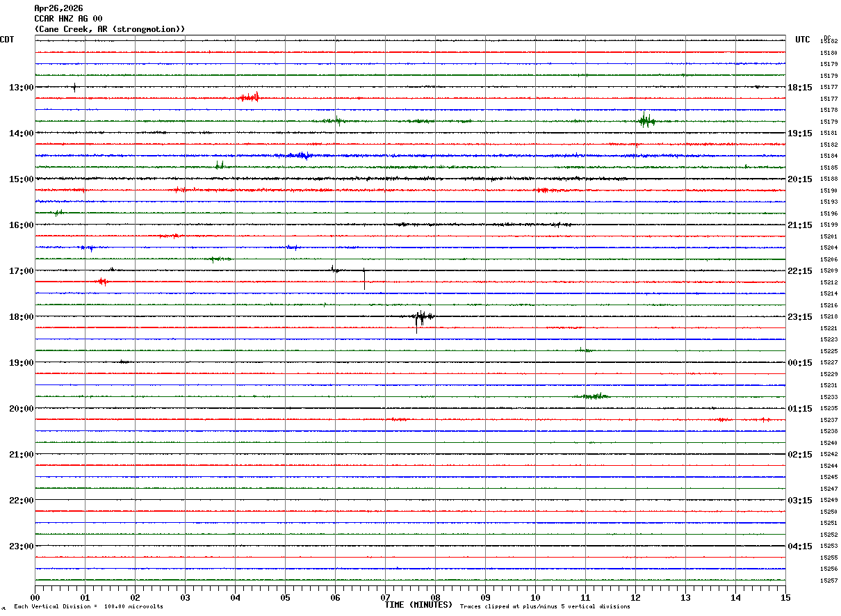Click minute "11" on the bottom axis
This screenshot has height=616, width=841.
tap(585, 598)
